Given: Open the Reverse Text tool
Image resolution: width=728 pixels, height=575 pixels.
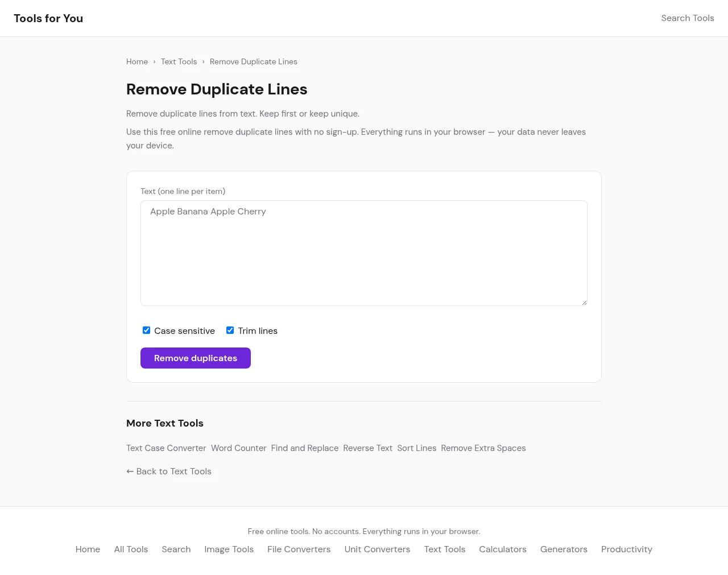Looking at the screenshot, I should point(367,448).
